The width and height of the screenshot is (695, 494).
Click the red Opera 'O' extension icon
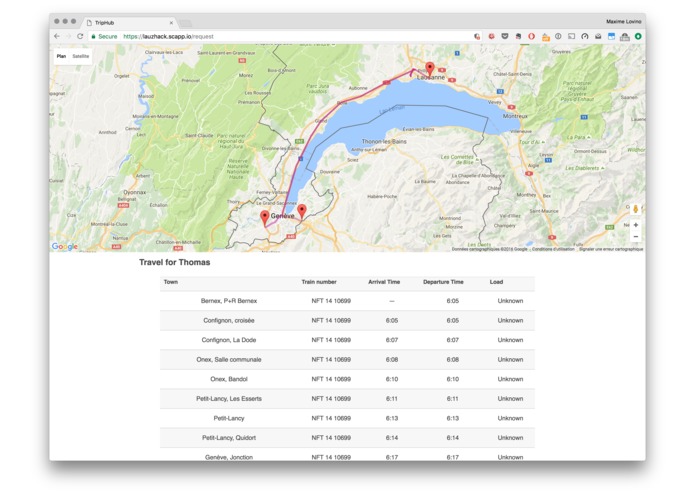click(531, 36)
